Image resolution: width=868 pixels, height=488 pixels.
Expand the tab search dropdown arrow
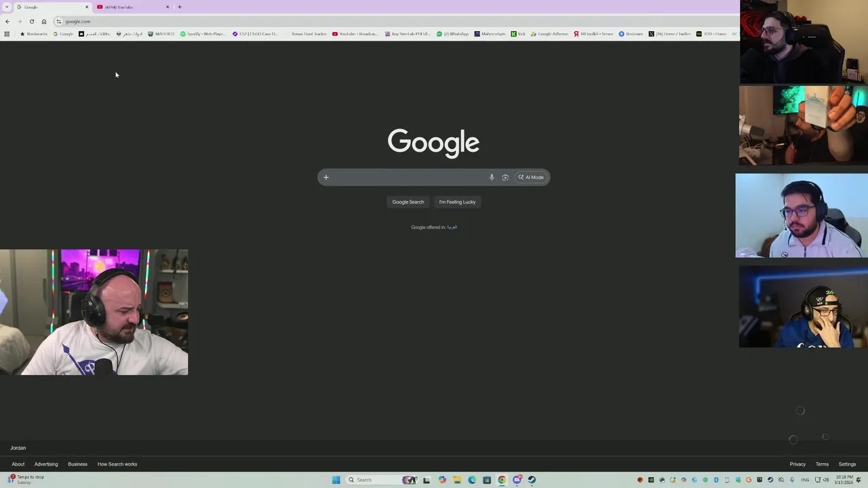7,7
